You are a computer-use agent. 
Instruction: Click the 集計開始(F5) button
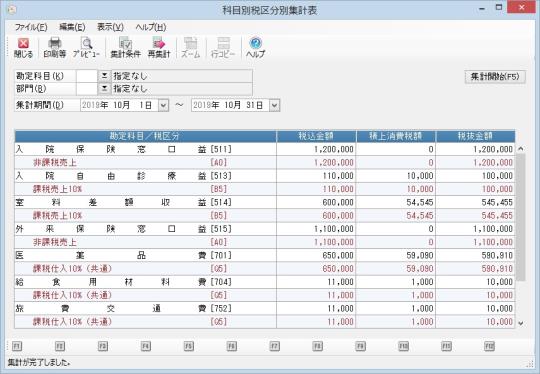495,76
